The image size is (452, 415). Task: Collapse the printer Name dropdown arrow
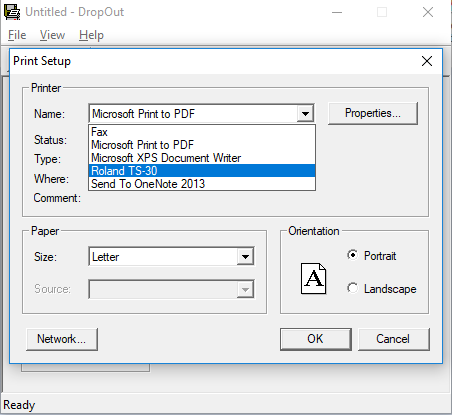pos(305,114)
